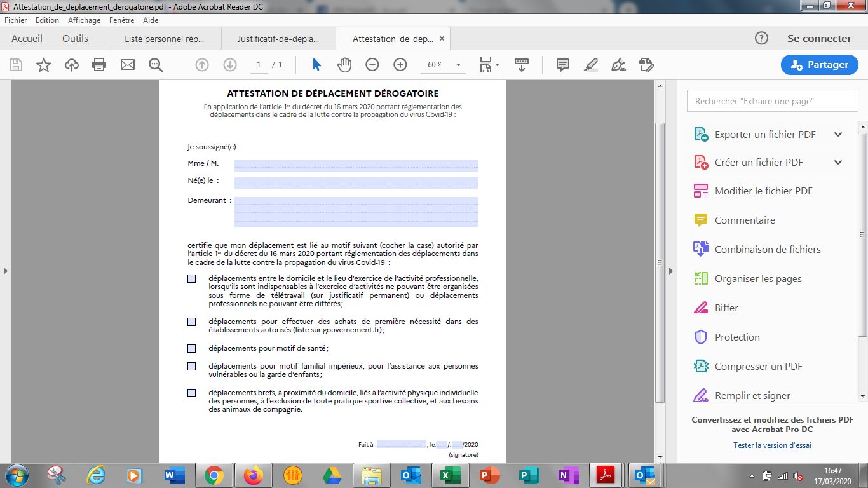The height and width of the screenshot is (488, 868).
Task: Switch to Justificatif-de-depla document tab
Action: tap(278, 39)
